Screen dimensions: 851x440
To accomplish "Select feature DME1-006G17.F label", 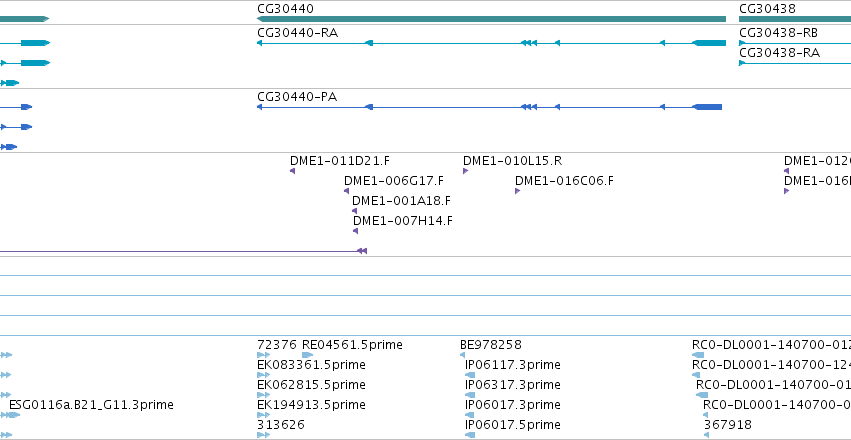I will pos(394,181).
